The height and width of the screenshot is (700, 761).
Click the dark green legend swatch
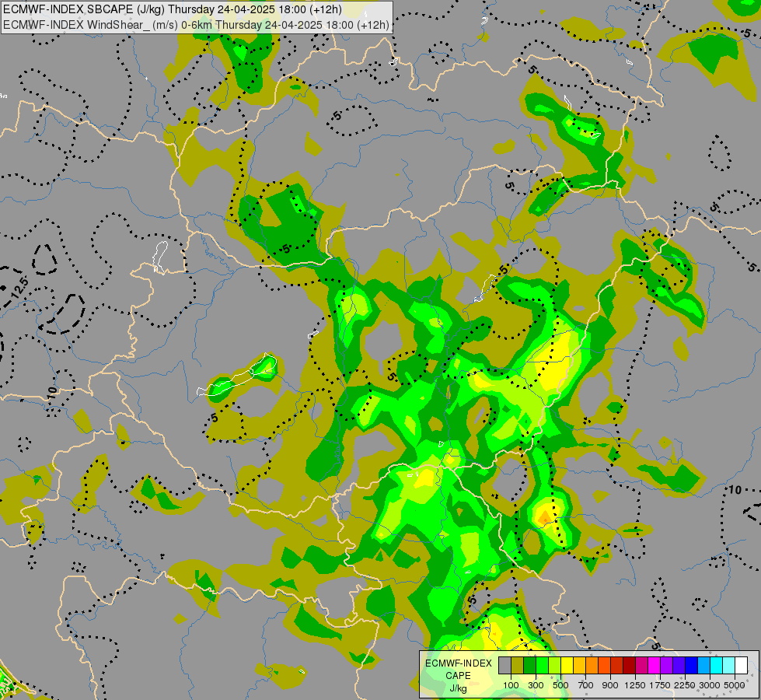(x=529, y=665)
